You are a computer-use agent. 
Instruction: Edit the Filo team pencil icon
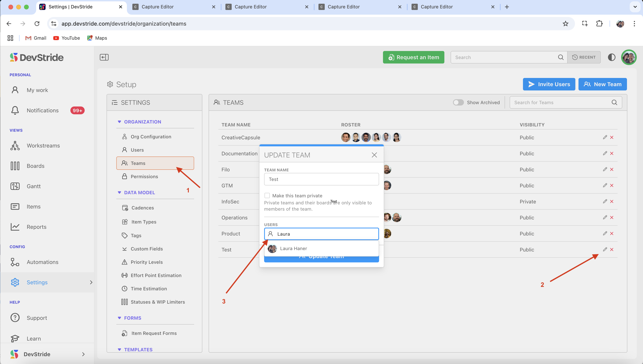pyautogui.click(x=605, y=169)
